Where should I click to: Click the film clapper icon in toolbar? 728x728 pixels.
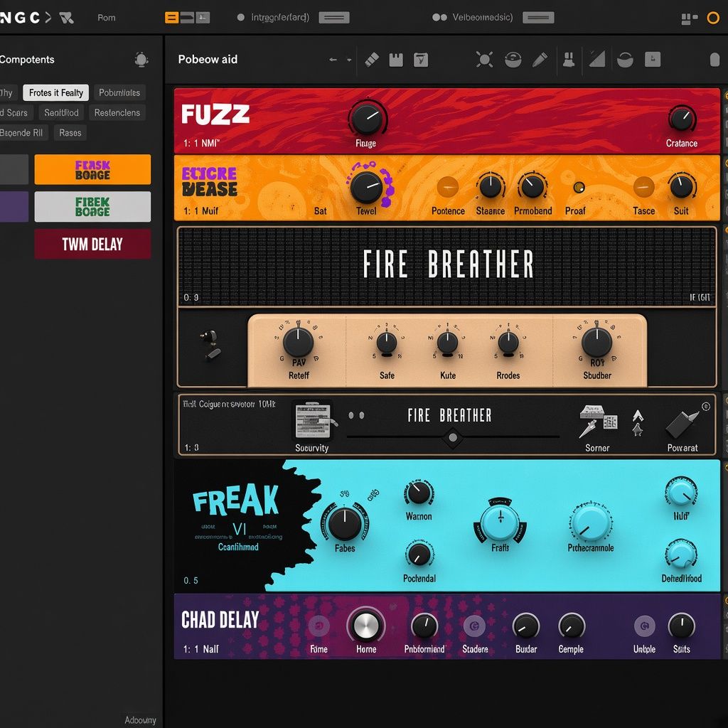tap(396, 60)
